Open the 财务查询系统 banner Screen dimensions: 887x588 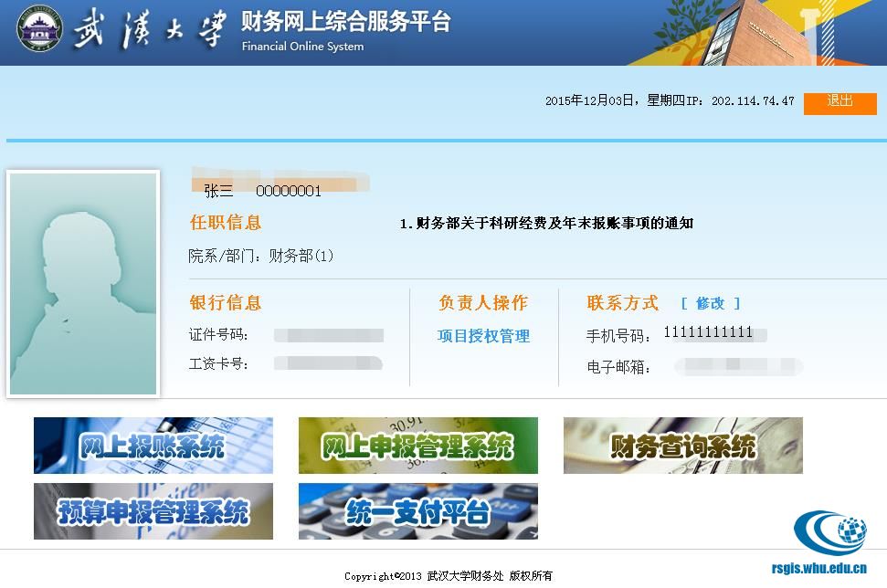point(682,446)
